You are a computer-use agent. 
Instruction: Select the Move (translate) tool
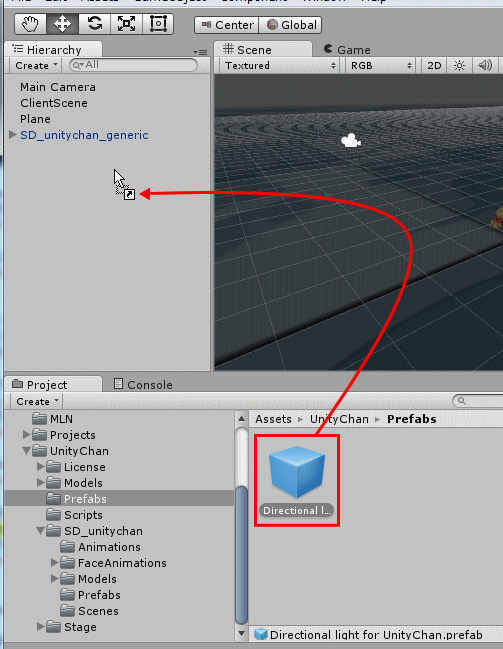click(x=62, y=24)
